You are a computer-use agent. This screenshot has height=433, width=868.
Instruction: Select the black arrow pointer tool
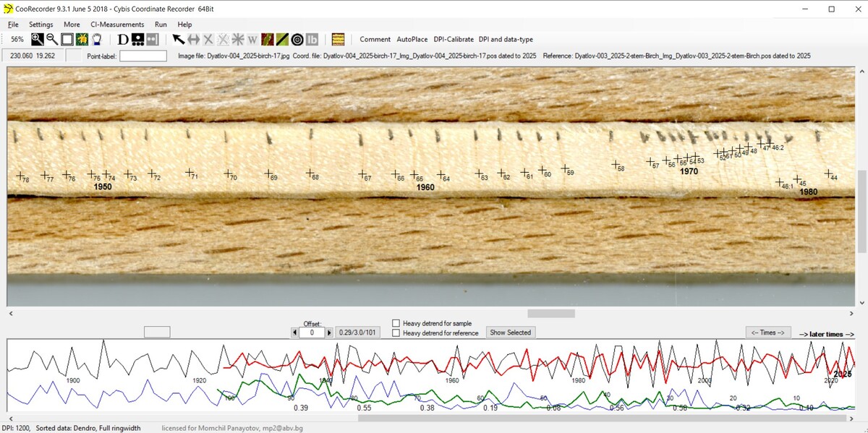pyautogui.click(x=178, y=39)
